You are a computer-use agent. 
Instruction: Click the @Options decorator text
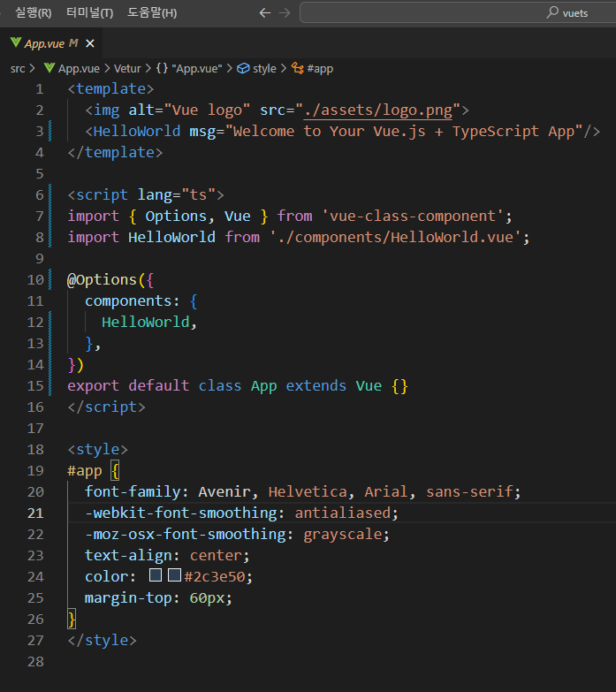102,280
